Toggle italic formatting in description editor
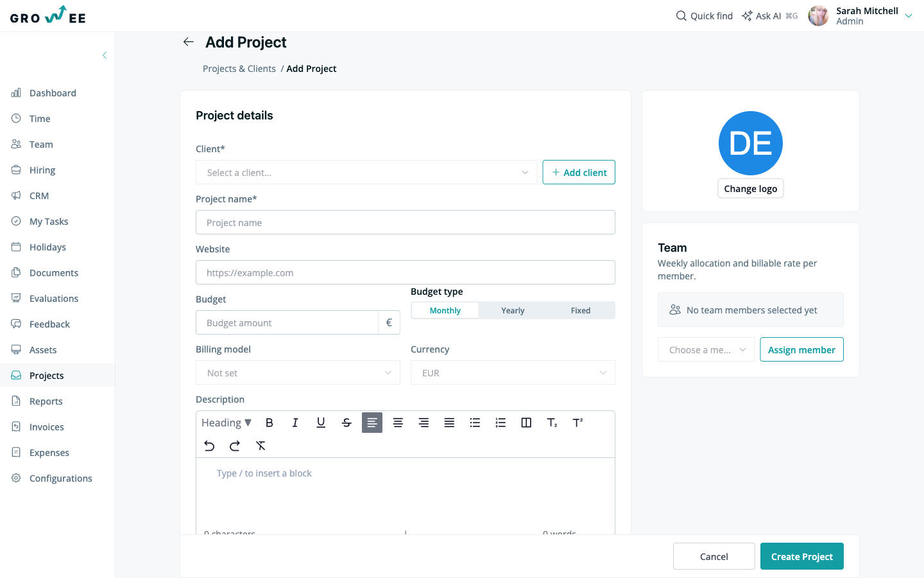Image resolution: width=924 pixels, height=578 pixels. 295,423
